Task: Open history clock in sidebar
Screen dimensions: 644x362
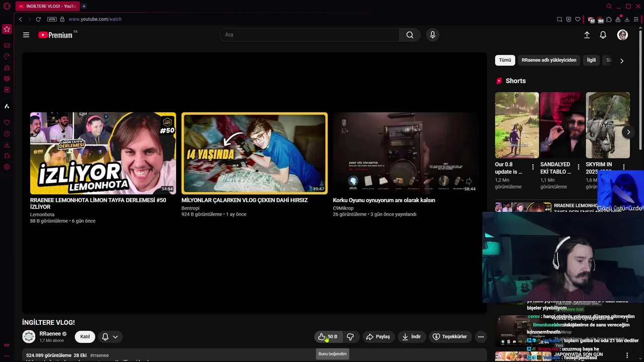Action: click(7, 134)
